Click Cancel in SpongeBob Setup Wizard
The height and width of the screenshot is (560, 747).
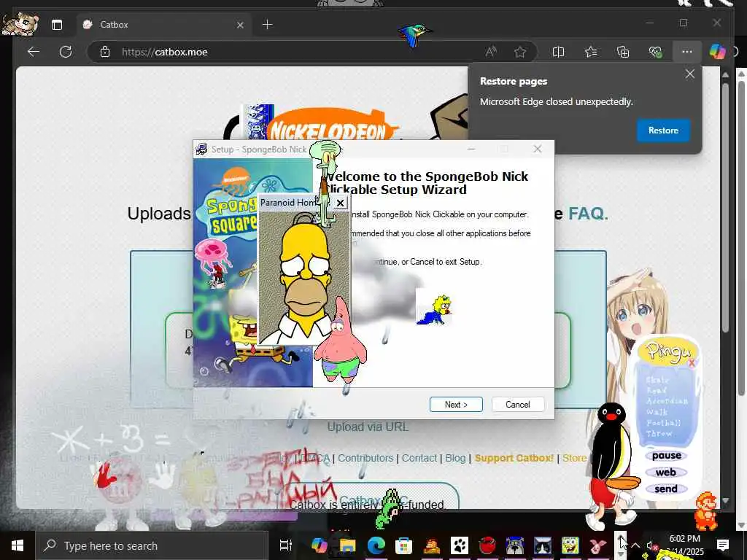point(518,404)
